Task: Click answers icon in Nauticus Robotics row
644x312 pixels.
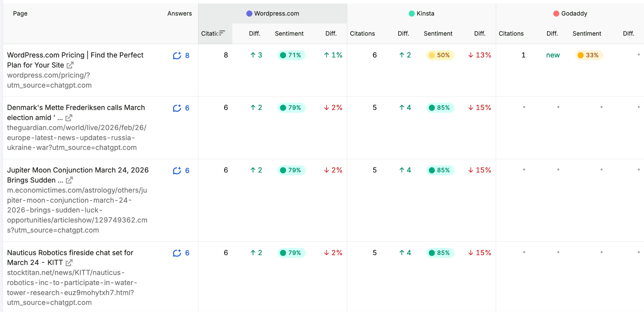Action: click(177, 253)
